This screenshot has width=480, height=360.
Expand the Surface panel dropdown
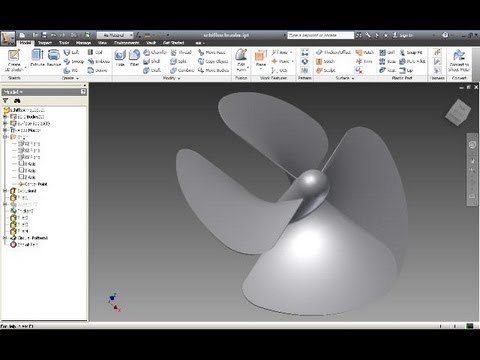345,78
